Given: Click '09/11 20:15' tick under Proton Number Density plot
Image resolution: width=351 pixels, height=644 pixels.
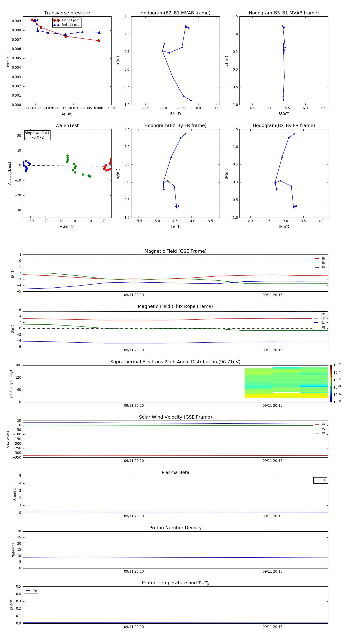Looking at the screenshot, I should 273,571.
